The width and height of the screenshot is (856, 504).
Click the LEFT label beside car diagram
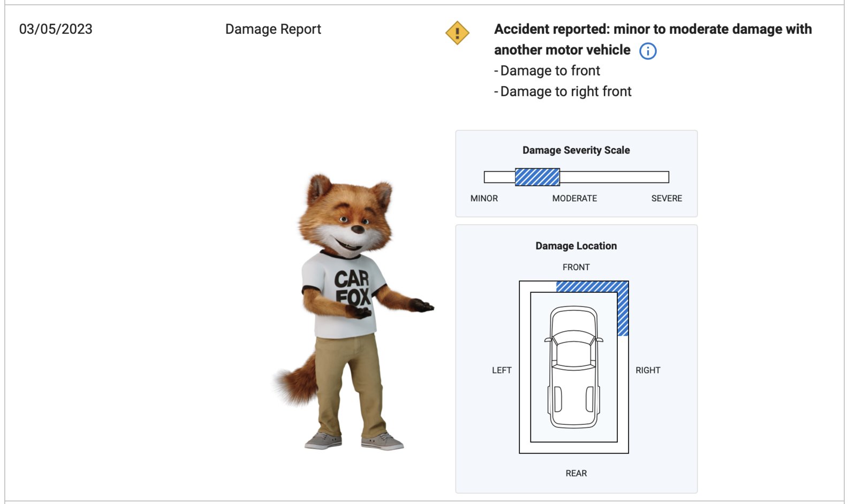pyautogui.click(x=502, y=370)
